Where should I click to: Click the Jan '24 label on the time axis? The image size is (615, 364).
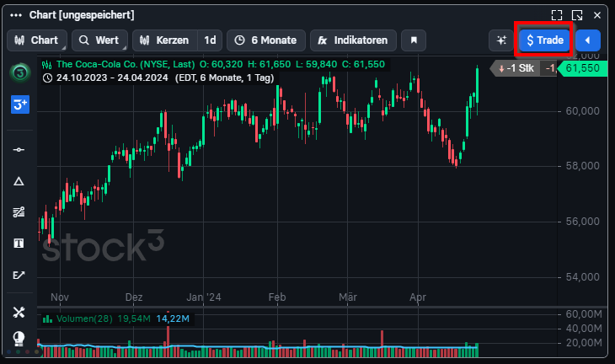(204, 297)
